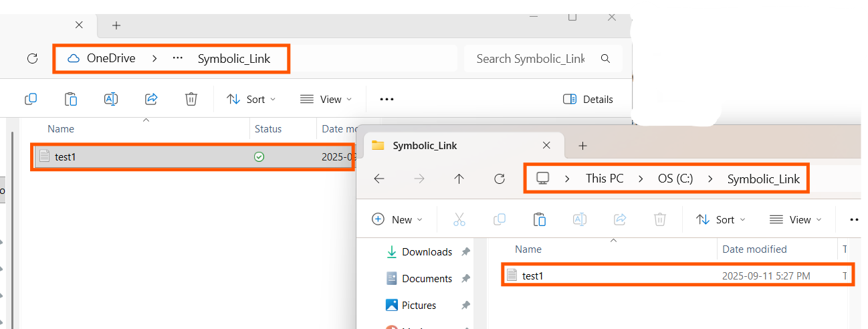
Task: Open a new tab in the OneDrive window
Action: tap(116, 25)
